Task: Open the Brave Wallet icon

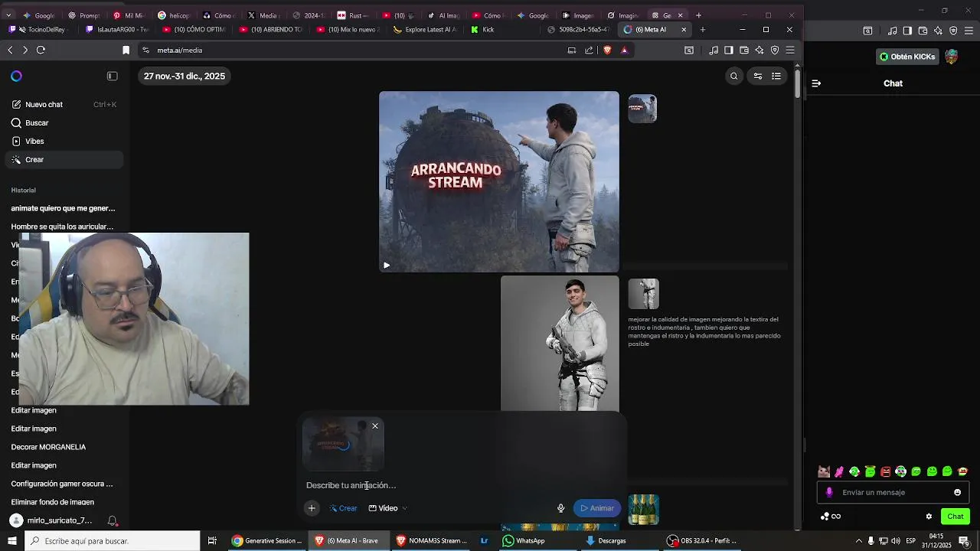Action: [x=744, y=50]
